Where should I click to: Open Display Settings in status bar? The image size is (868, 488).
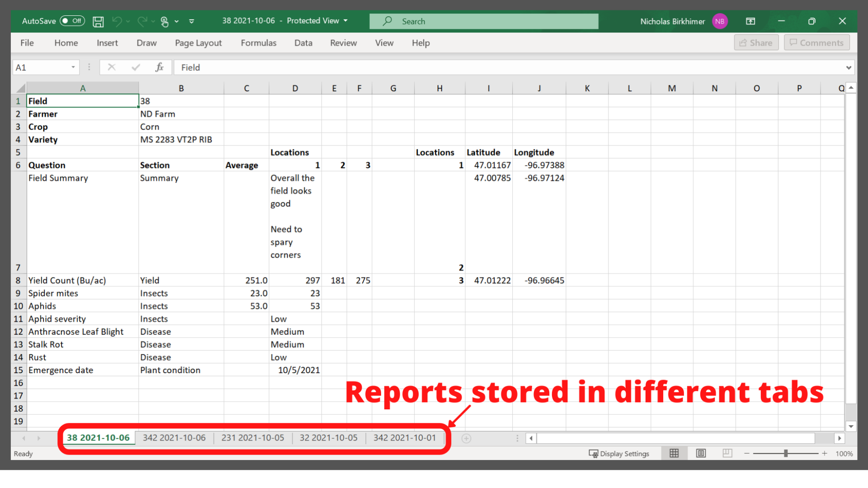point(619,454)
